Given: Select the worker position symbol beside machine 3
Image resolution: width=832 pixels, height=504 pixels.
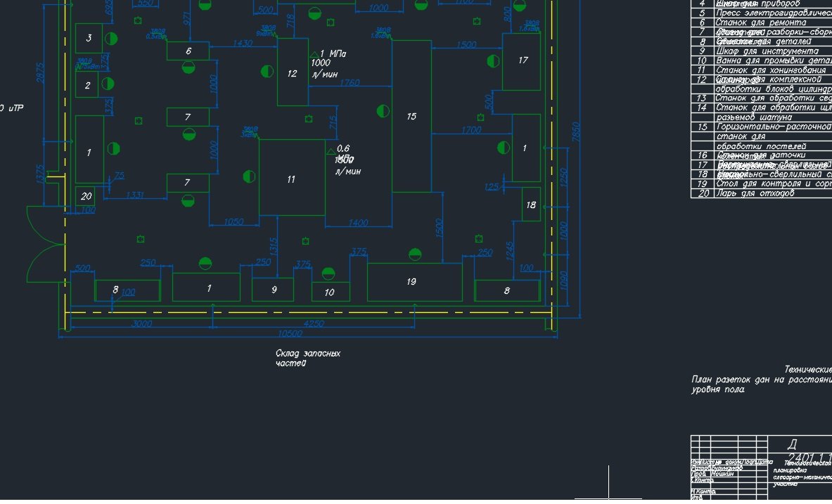Looking at the screenshot, I should point(109,38).
